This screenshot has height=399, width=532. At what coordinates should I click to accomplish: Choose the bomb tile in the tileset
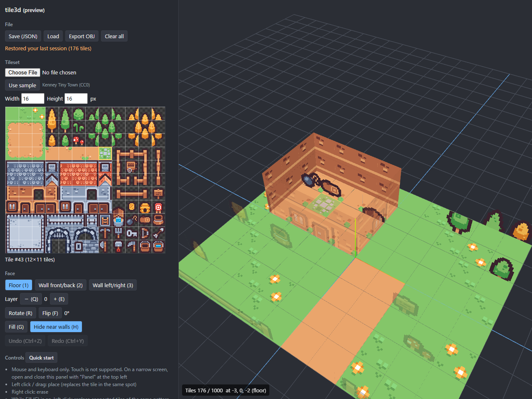tap(132, 220)
